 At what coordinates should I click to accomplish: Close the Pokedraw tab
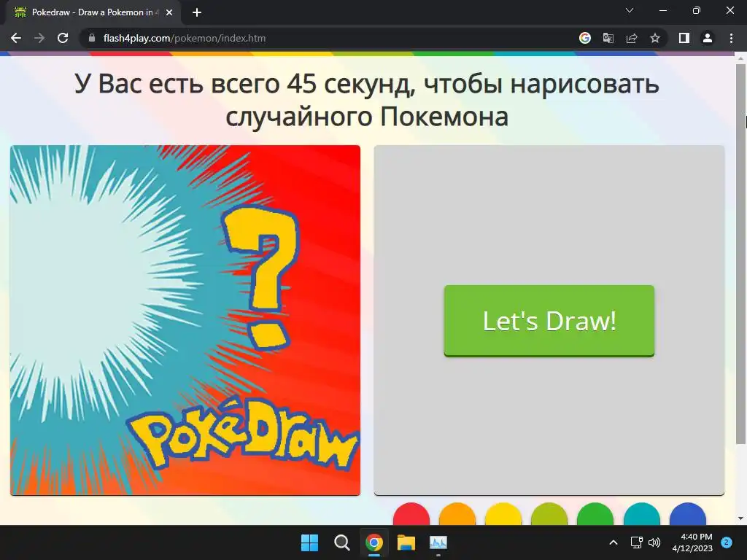pos(169,12)
